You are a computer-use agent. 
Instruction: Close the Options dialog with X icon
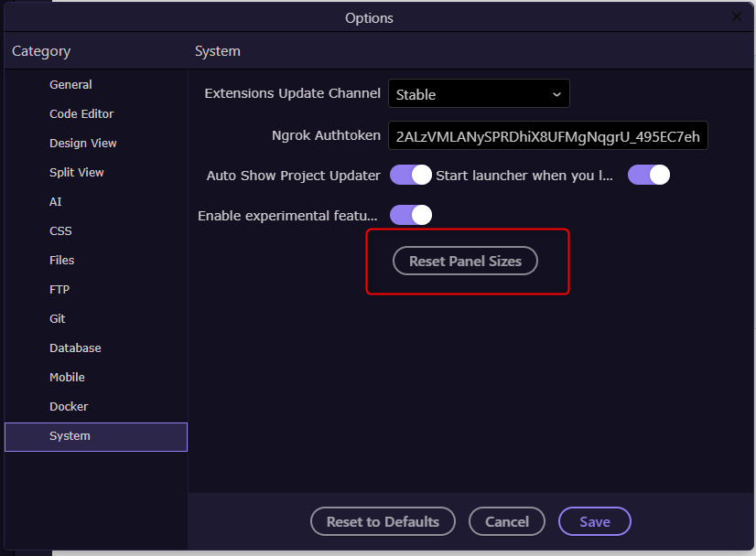[x=736, y=16]
